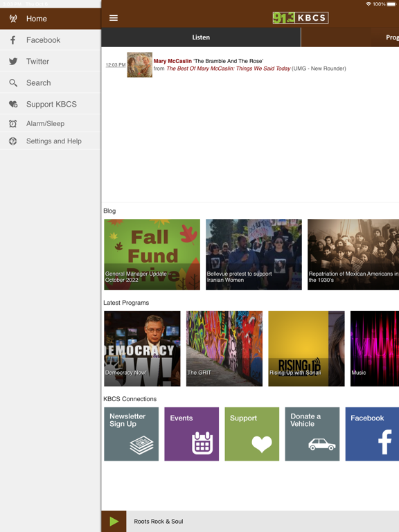Tap the Wi-Fi status icon

click(x=368, y=4)
